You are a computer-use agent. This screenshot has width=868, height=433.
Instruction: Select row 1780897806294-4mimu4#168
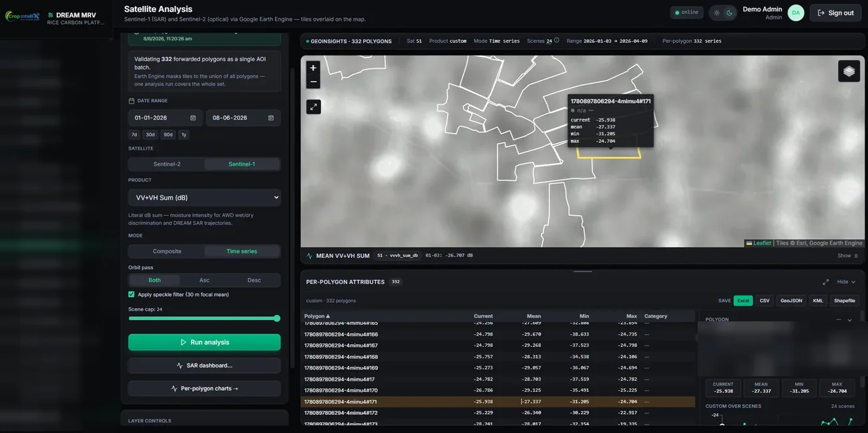[498, 357]
